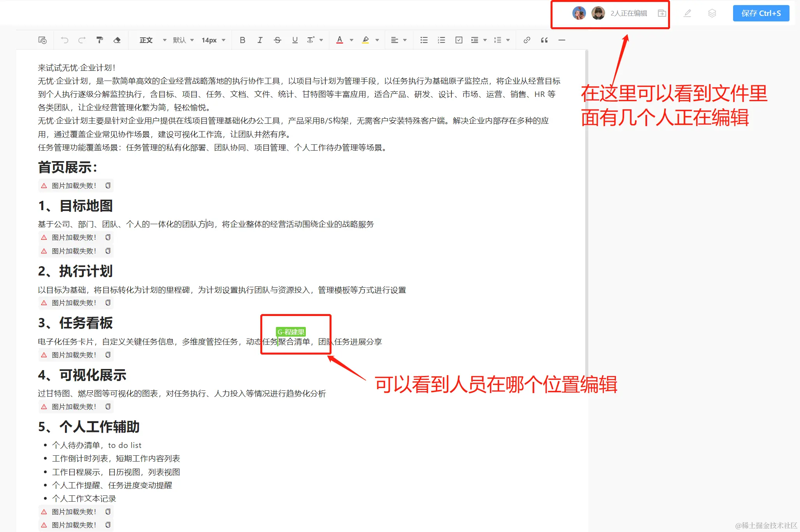Click warning icon of failed image under 首页展示
The height and width of the screenshot is (532, 800).
(x=44, y=186)
